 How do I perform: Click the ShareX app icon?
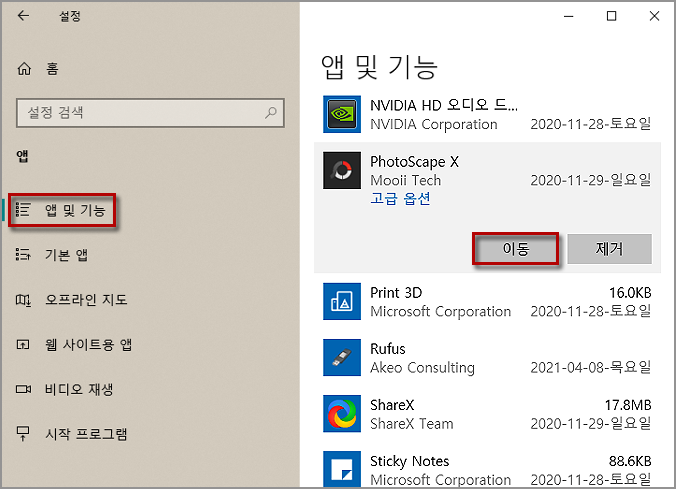pyautogui.click(x=342, y=414)
